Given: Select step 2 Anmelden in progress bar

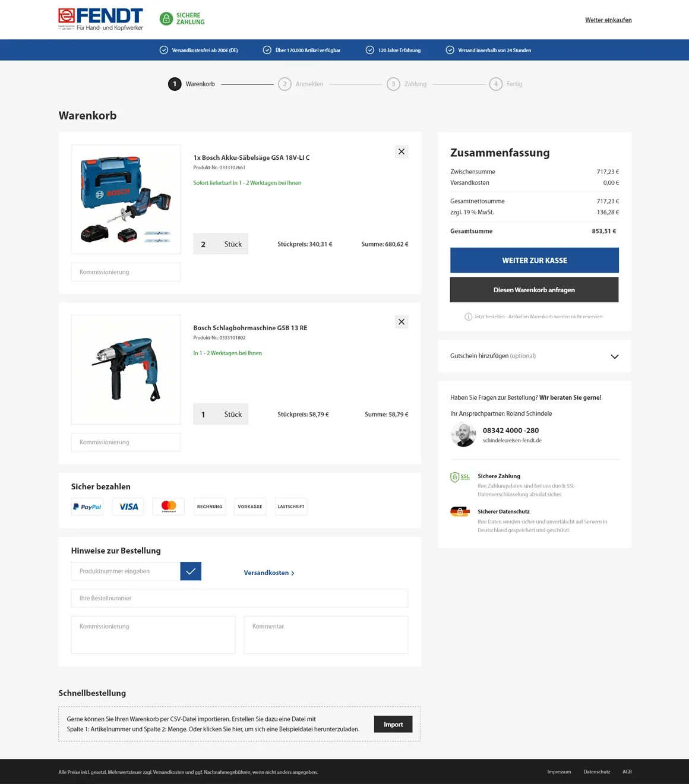Looking at the screenshot, I should (301, 84).
